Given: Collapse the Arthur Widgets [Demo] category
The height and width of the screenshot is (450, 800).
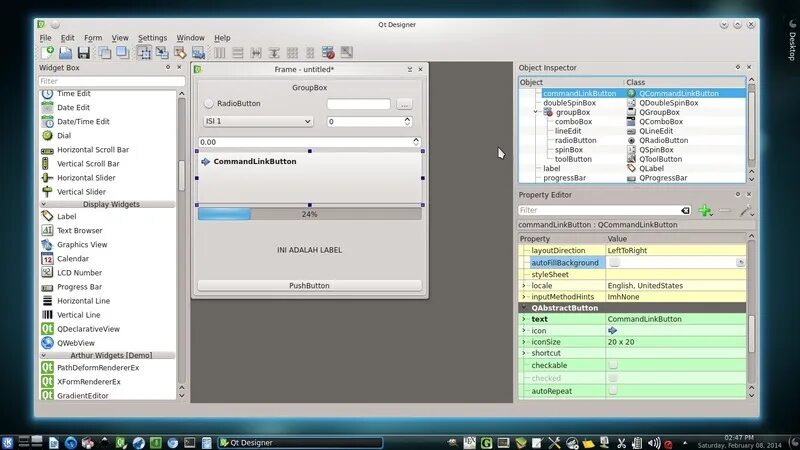Looking at the screenshot, I should [x=44, y=355].
